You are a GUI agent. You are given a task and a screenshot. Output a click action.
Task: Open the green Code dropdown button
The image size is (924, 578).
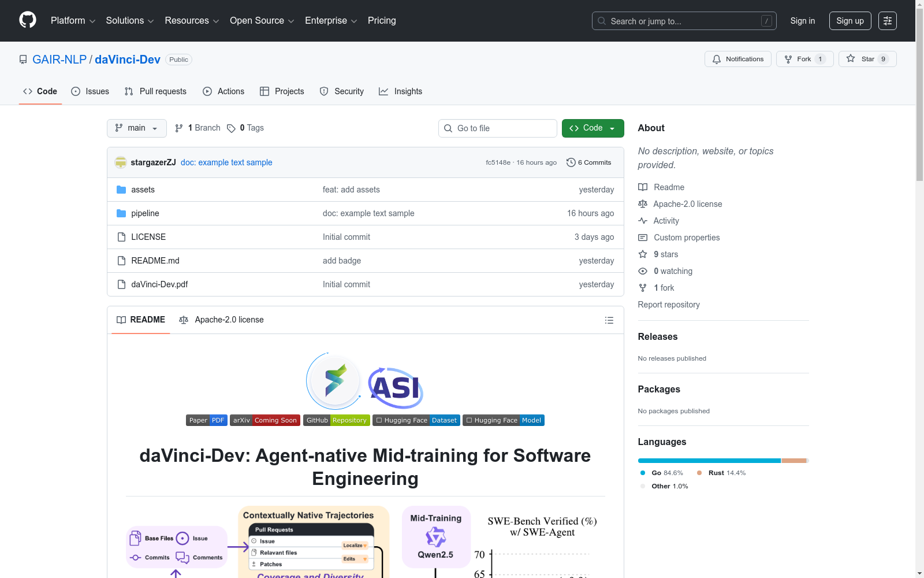point(593,128)
